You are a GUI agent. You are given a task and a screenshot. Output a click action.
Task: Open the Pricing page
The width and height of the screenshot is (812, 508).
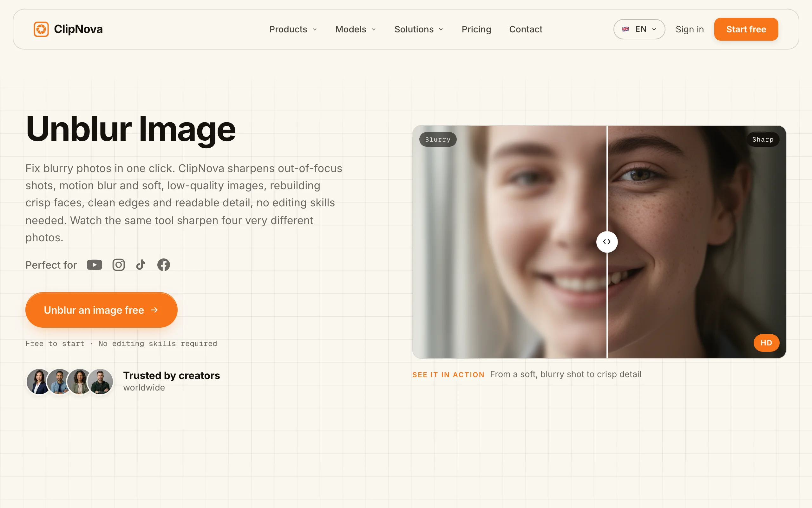coord(476,29)
